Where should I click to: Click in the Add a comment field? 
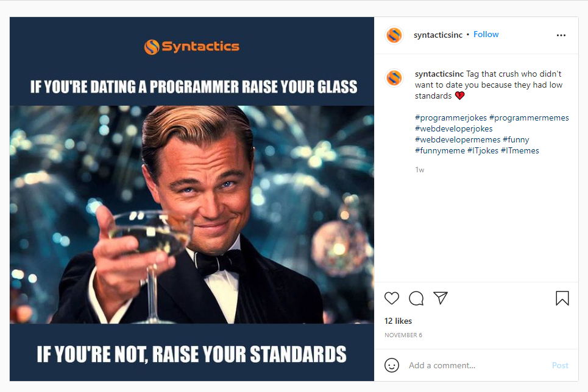click(476, 365)
